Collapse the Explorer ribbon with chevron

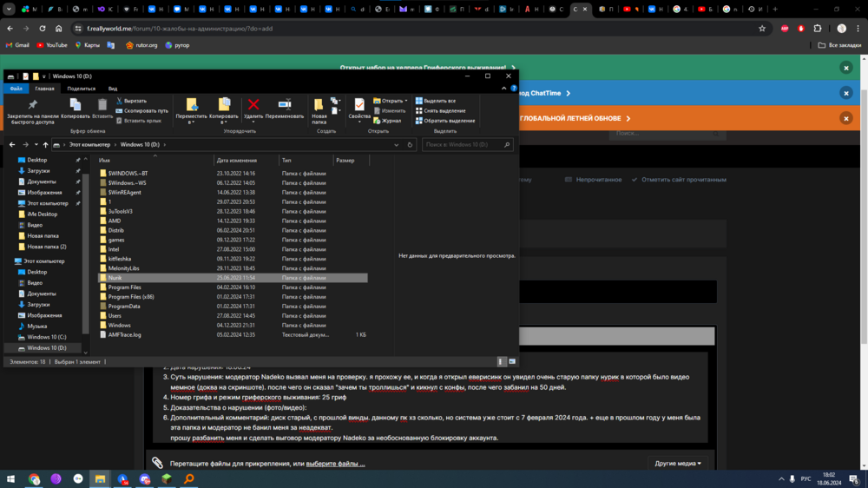coord(503,88)
